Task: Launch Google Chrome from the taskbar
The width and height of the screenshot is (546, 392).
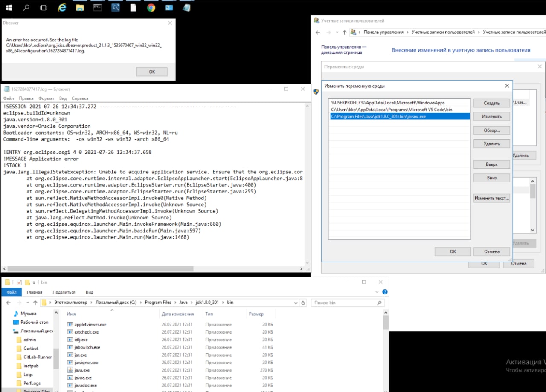Action: pos(151,7)
